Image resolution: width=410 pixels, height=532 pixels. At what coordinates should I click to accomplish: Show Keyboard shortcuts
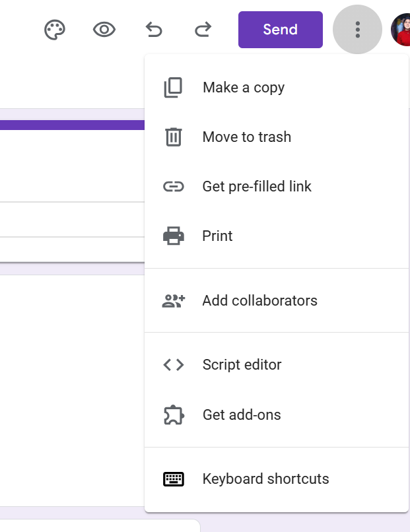pyautogui.click(x=265, y=479)
